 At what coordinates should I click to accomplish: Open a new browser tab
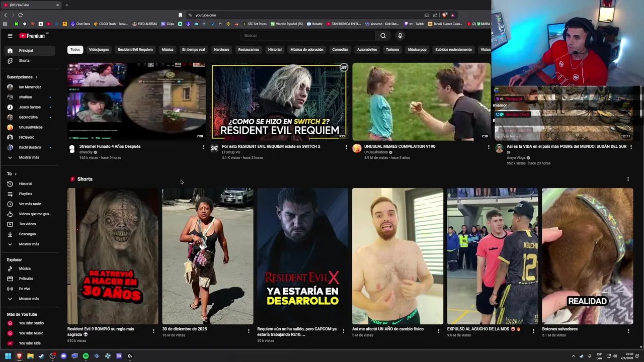point(66,5)
